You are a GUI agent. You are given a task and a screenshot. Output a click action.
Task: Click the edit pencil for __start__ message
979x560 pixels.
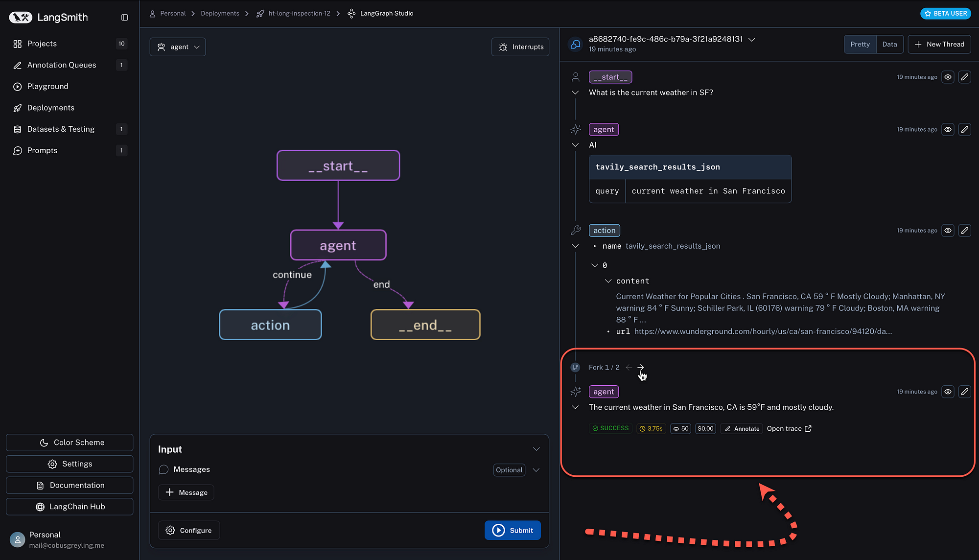[964, 77]
